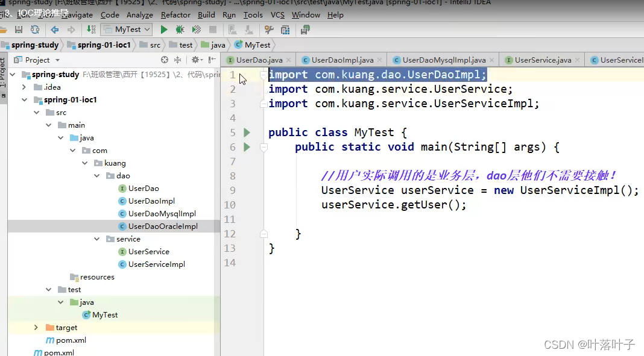Open the Code menu
Viewport: 644px width, 356px height.
click(110, 15)
